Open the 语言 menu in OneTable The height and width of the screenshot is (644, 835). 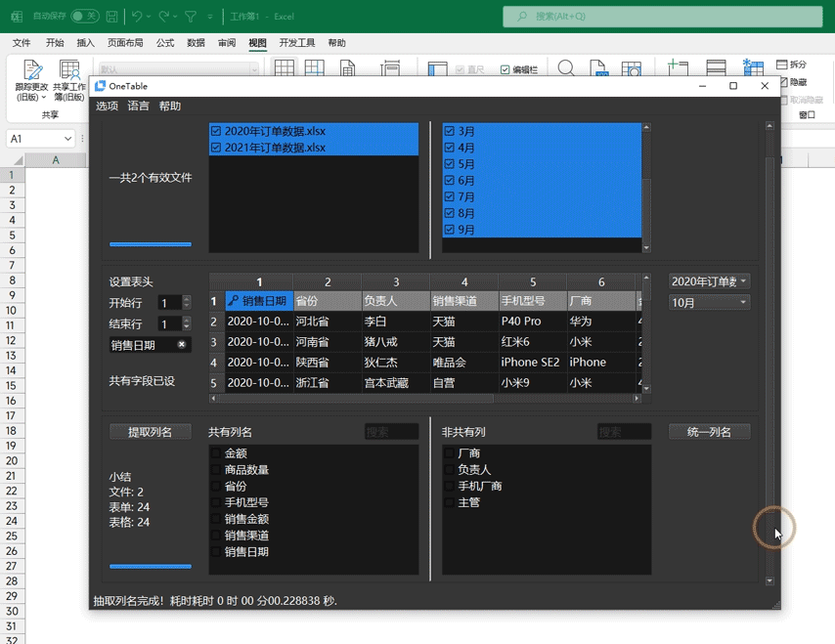(x=139, y=106)
